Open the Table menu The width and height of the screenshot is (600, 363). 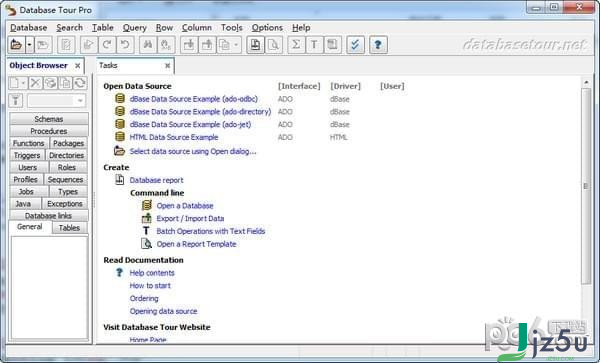(x=103, y=28)
